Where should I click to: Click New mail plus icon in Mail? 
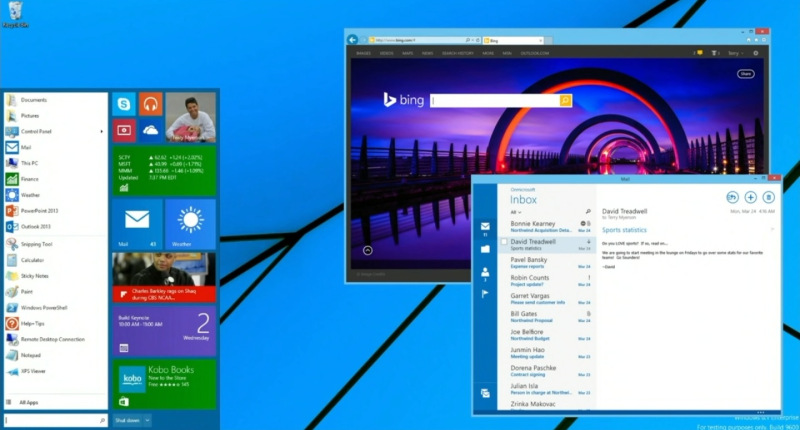tap(750, 197)
